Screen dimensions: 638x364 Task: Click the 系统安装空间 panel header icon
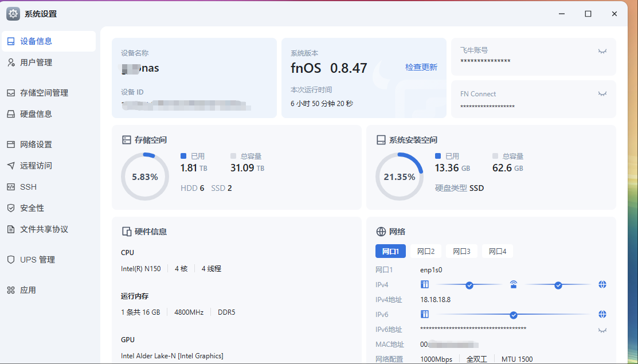pyautogui.click(x=381, y=140)
